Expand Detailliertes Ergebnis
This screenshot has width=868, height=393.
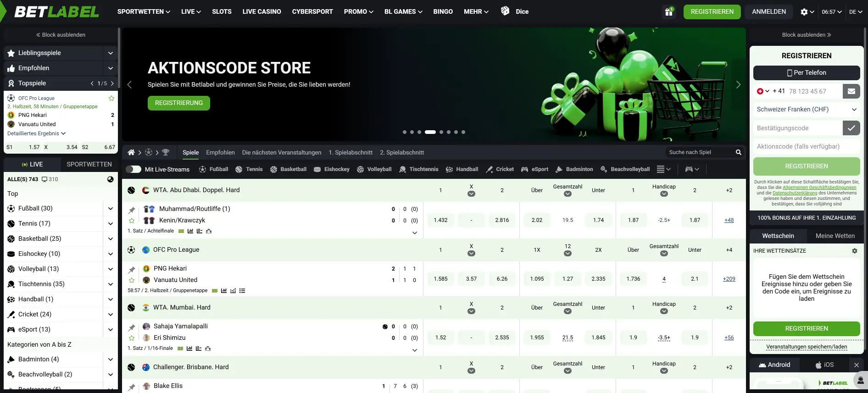coord(37,133)
